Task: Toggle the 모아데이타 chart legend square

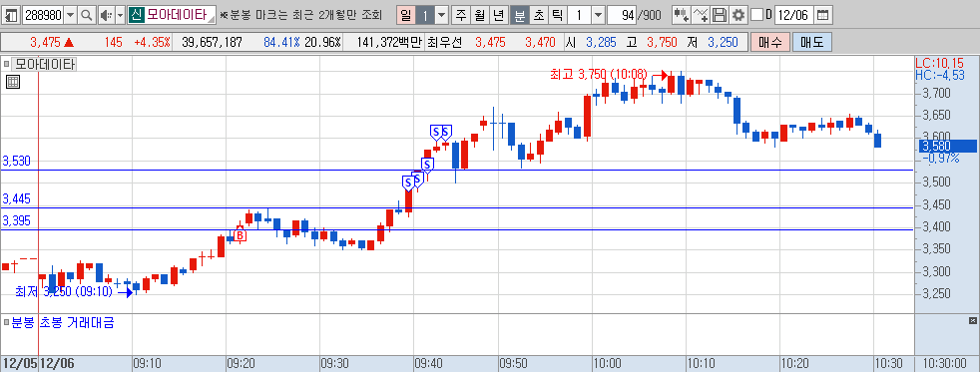Action: pyautogui.click(x=6, y=64)
